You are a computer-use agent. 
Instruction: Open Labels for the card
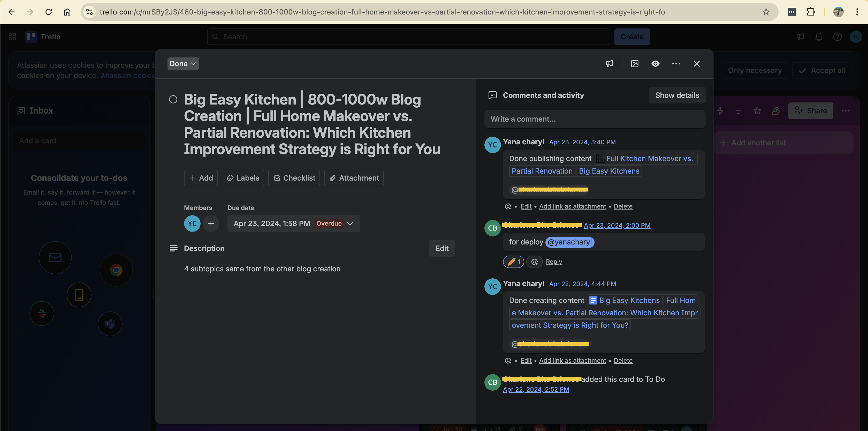coord(243,178)
